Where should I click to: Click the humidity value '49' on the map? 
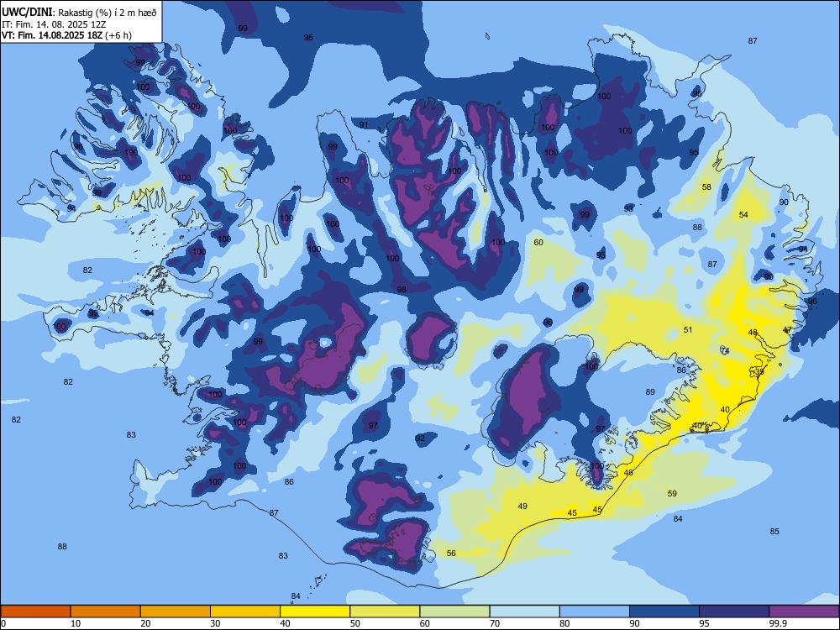pyautogui.click(x=522, y=507)
